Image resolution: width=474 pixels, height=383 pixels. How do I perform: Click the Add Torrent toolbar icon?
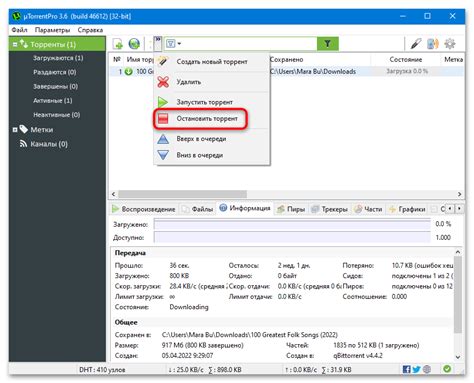point(118,44)
